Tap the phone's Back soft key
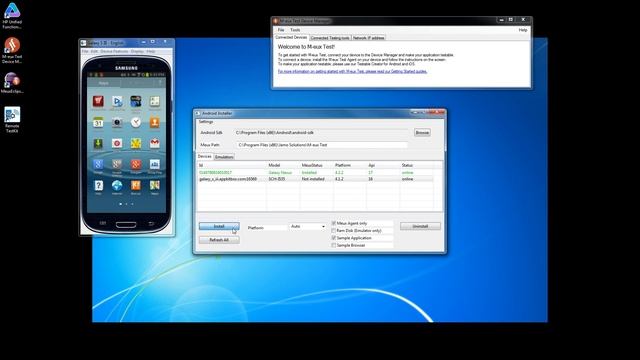Screen dimensions: 640x360 pos(151,224)
